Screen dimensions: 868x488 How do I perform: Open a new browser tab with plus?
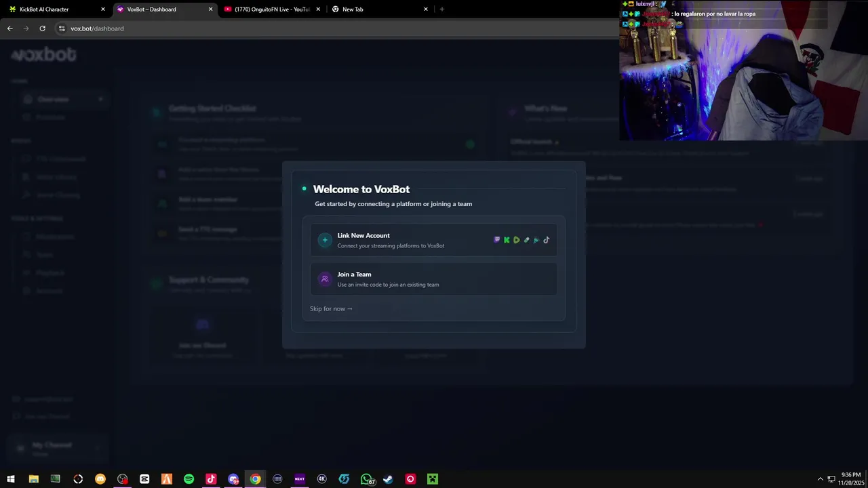click(442, 9)
